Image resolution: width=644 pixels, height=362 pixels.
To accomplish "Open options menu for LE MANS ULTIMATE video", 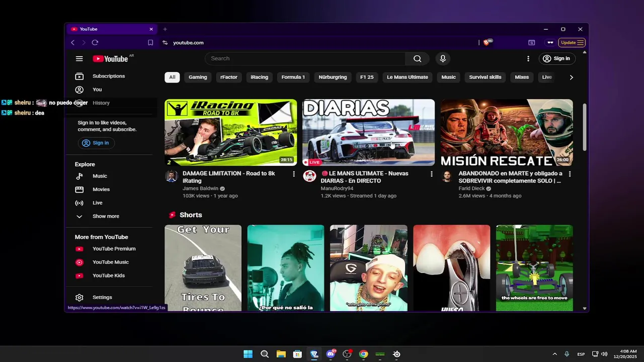I will (431, 174).
